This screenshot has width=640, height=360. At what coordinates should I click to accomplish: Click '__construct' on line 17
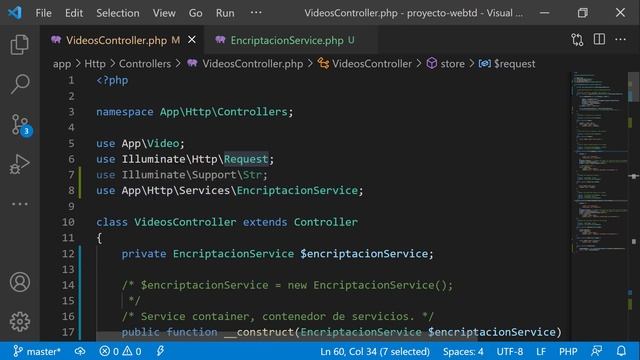point(259,332)
